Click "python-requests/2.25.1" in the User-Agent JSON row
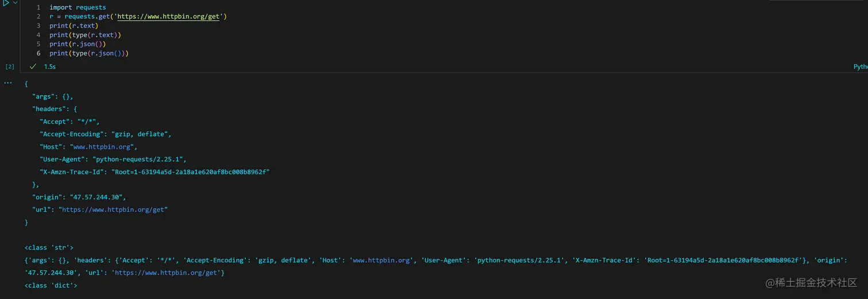The width and height of the screenshot is (868, 299). click(x=138, y=159)
